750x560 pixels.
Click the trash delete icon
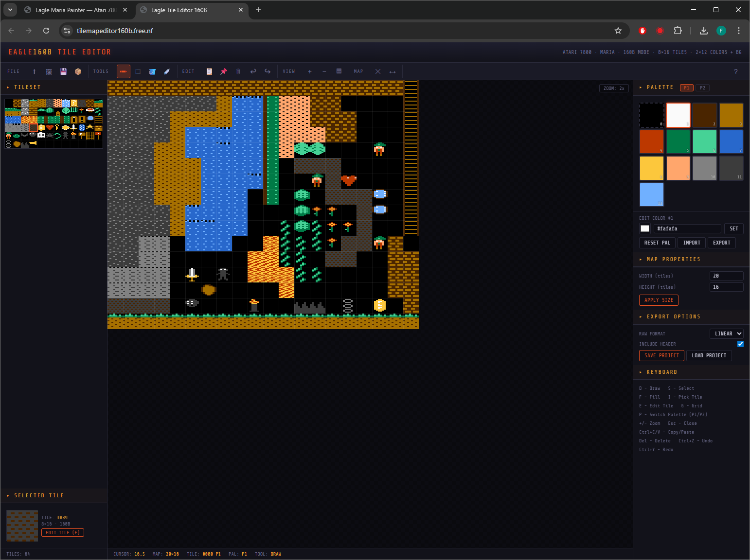tap(238, 71)
